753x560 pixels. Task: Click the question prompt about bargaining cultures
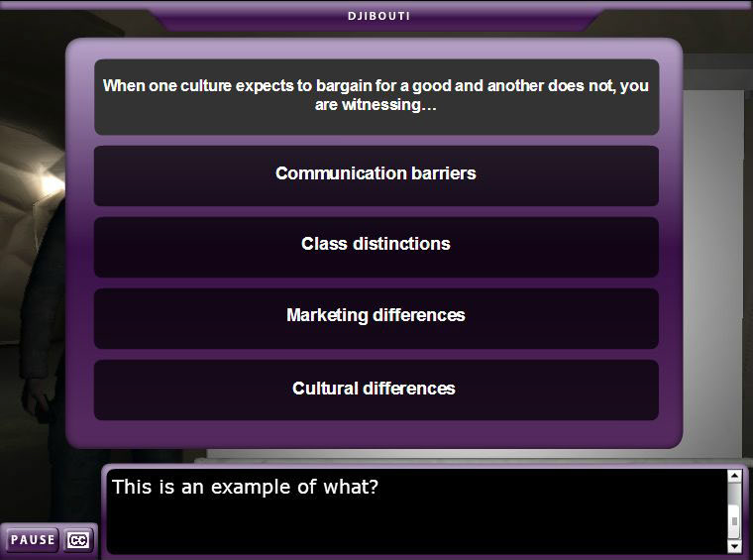[376, 97]
